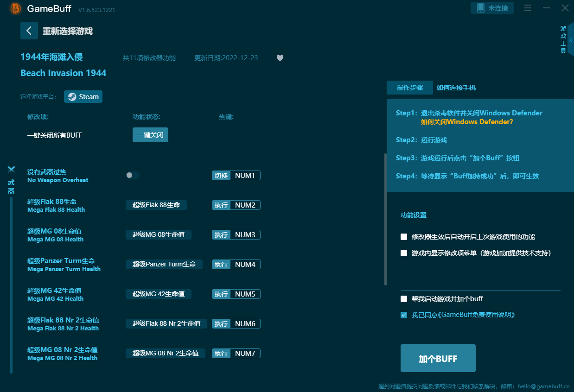
Task: Click version V1.6.523.1221 text
Action: click(x=97, y=10)
